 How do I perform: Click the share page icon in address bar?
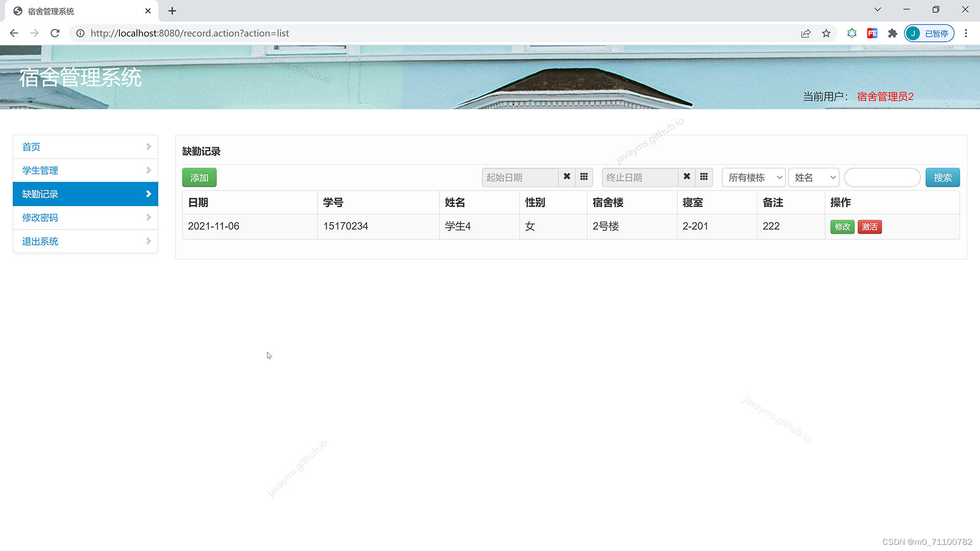(x=805, y=33)
